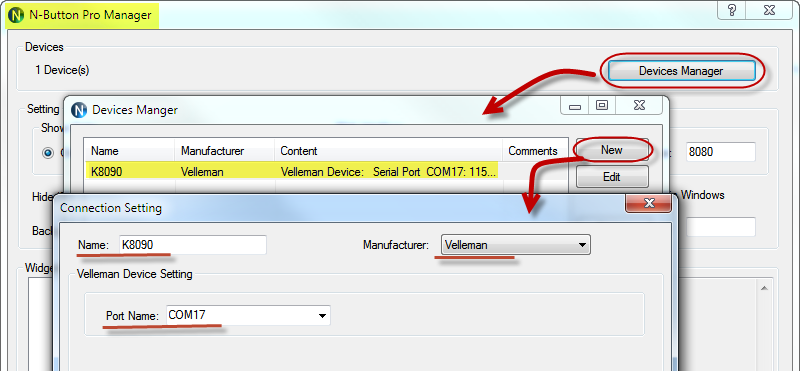Click the 8080 port field in N-Button Pro Manager
The image size is (800, 371).
[x=720, y=152]
